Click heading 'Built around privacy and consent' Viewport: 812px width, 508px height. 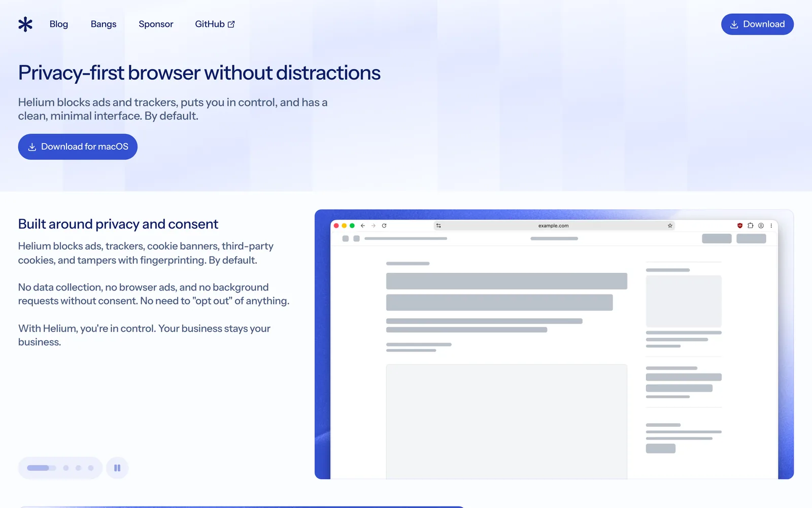118,224
